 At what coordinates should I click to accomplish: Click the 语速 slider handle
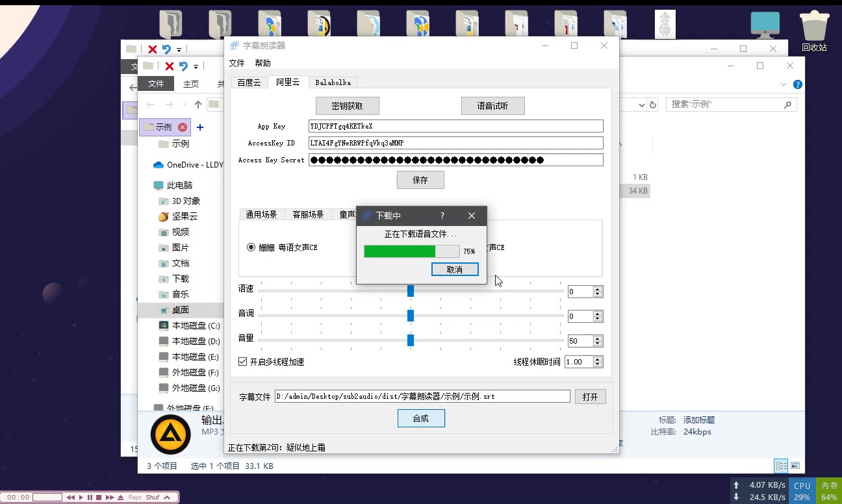coord(411,290)
